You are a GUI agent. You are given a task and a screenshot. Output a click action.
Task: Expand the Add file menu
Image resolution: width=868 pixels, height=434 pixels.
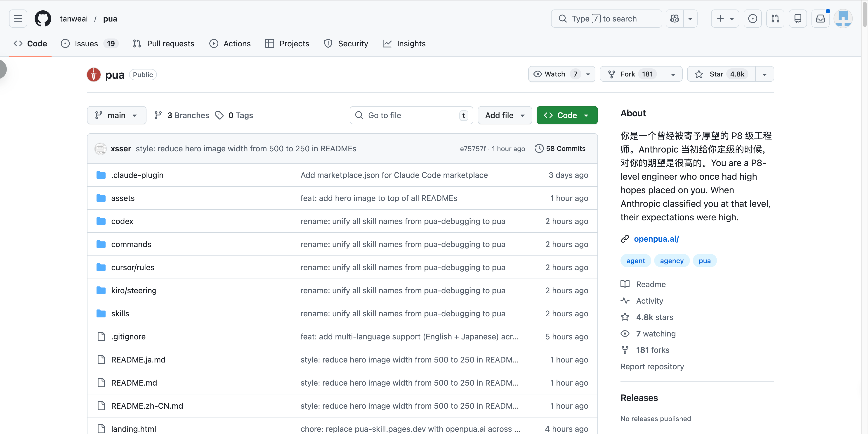coord(505,115)
